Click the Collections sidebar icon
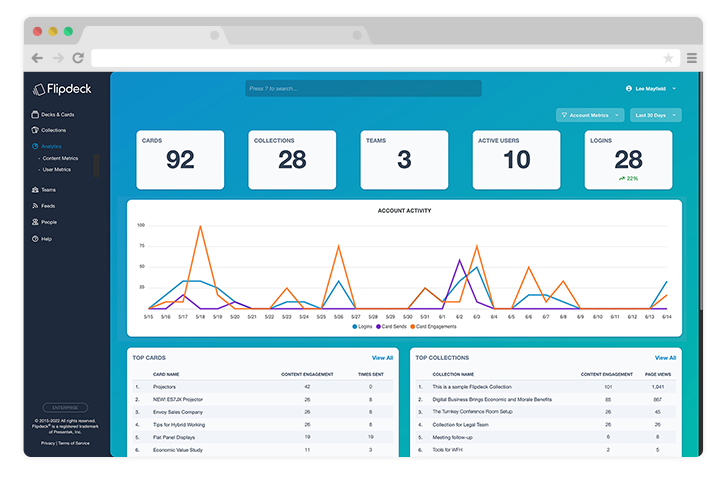725x480 pixels. [x=35, y=130]
